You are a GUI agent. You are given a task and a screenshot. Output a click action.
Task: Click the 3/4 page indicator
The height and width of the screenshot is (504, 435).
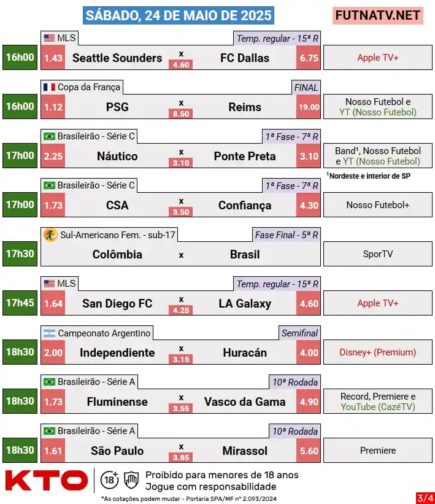point(425,498)
